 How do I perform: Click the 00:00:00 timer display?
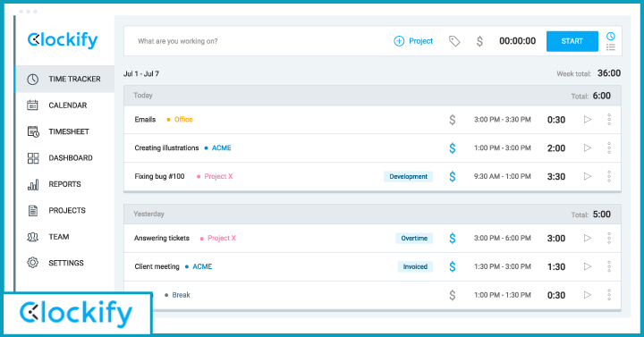(x=518, y=41)
